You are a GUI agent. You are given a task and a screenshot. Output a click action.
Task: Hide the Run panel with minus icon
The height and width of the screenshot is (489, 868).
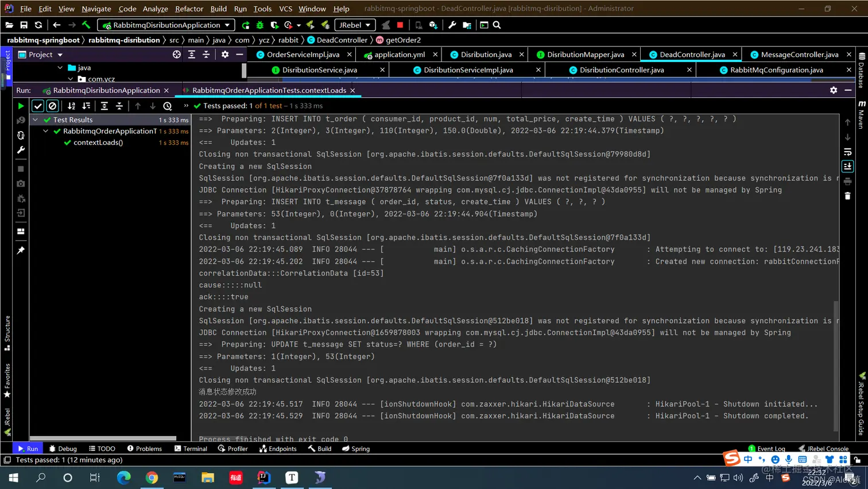click(848, 90)
